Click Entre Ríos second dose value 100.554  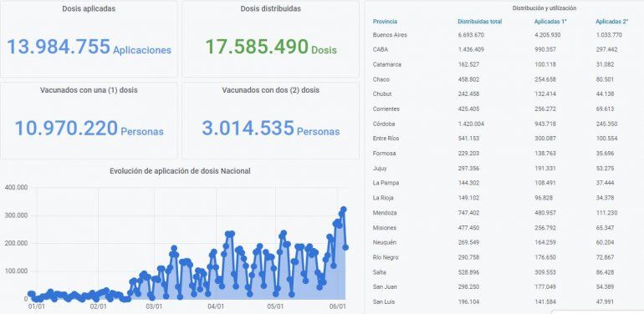(x=606, y=139)
